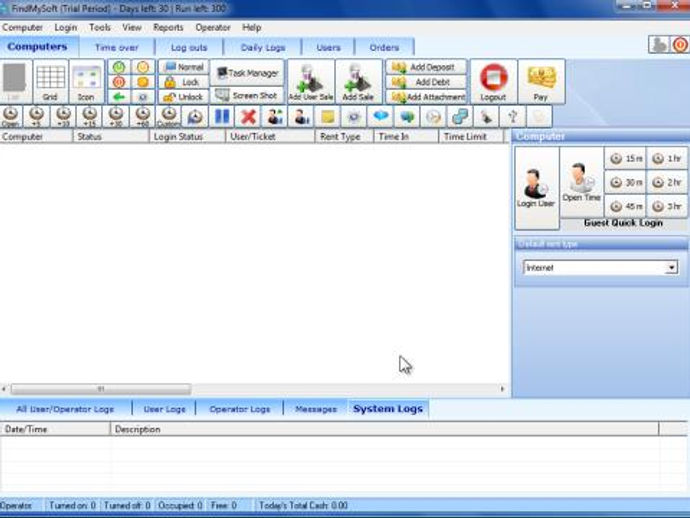Switch to the Users tab
690x518 pixels.
(328, 48)
